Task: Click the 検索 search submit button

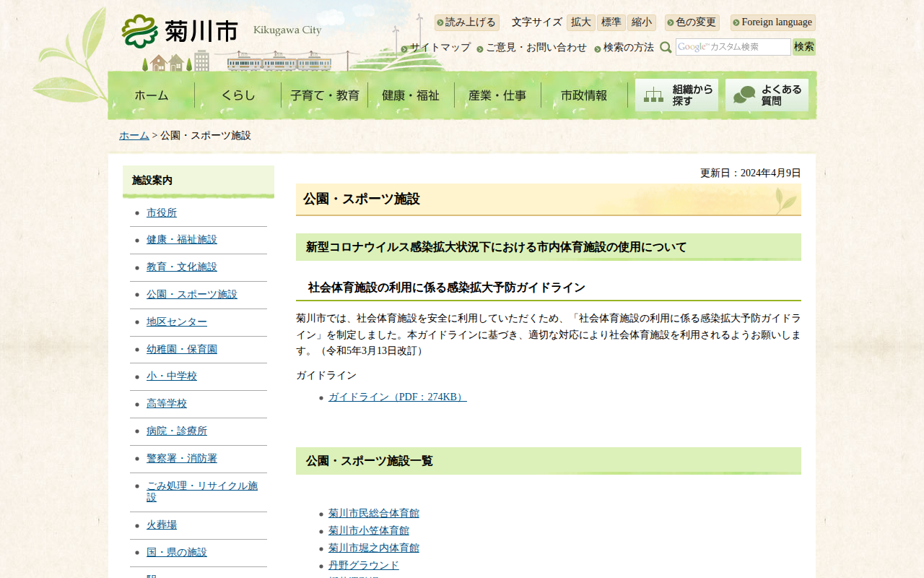Action: pos(803,47)
